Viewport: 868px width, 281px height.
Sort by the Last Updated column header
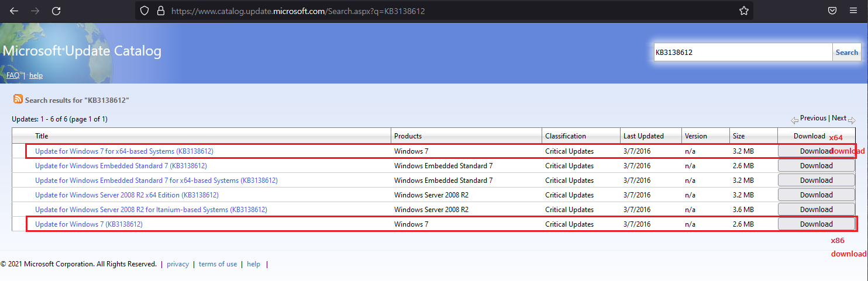(643, 136)
